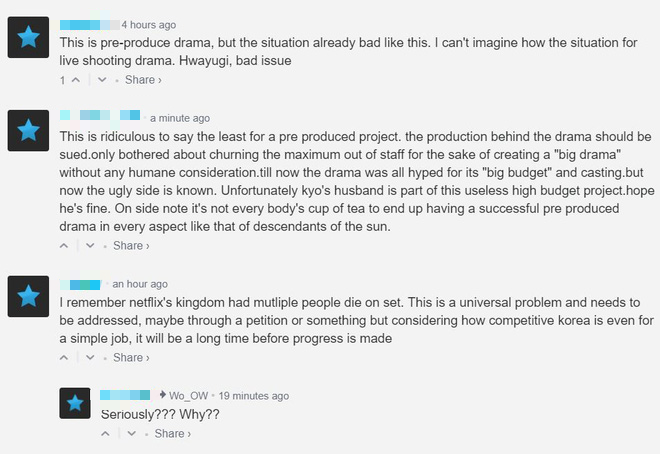Open the Wo_OW user reference link

coord(189,396)
